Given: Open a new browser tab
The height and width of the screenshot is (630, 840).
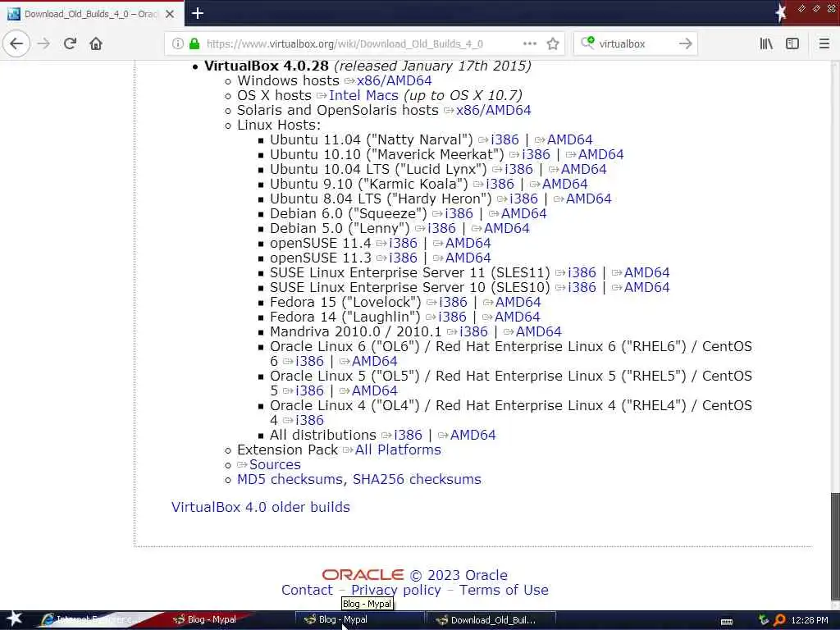Looking at the screenshot, I should pos(197,13).
